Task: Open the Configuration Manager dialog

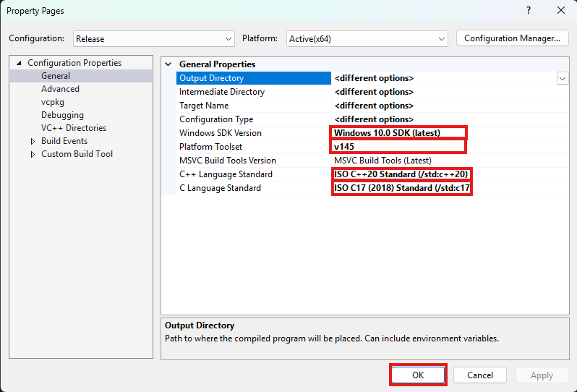Action: coord(512,38)
